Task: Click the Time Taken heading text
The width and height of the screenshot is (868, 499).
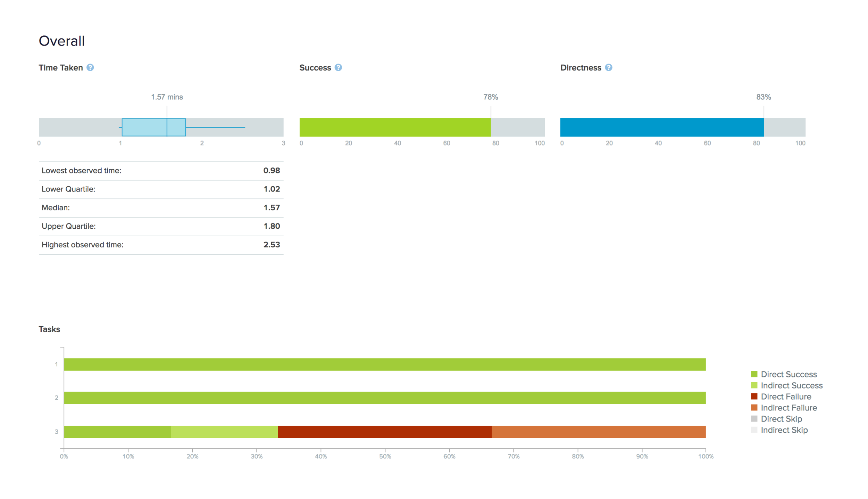Action: [x=61, y=68]
